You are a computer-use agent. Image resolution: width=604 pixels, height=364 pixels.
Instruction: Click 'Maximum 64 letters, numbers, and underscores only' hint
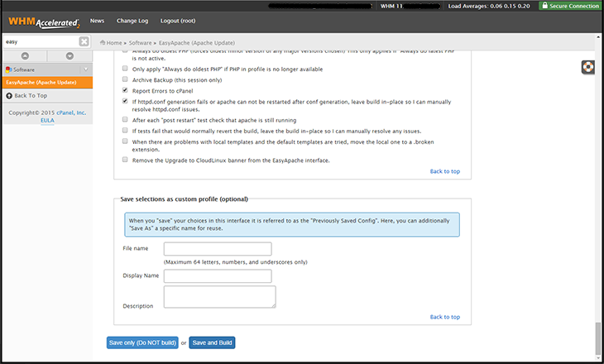pyautogui.click(x=235, y=262)
